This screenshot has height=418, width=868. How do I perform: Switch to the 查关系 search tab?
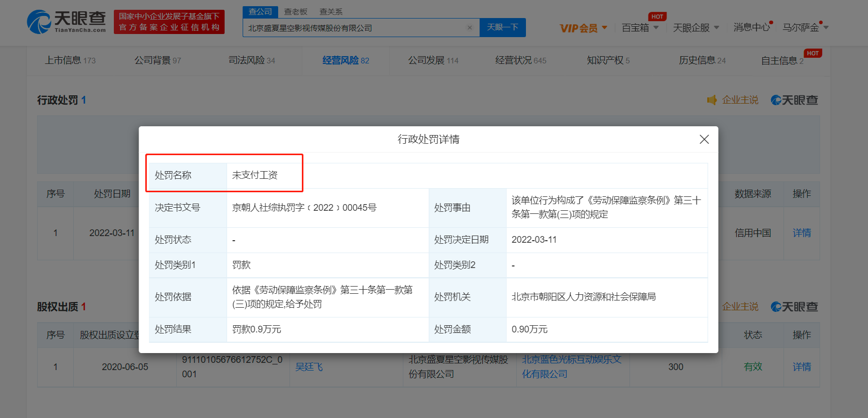(x=331, y=11)
